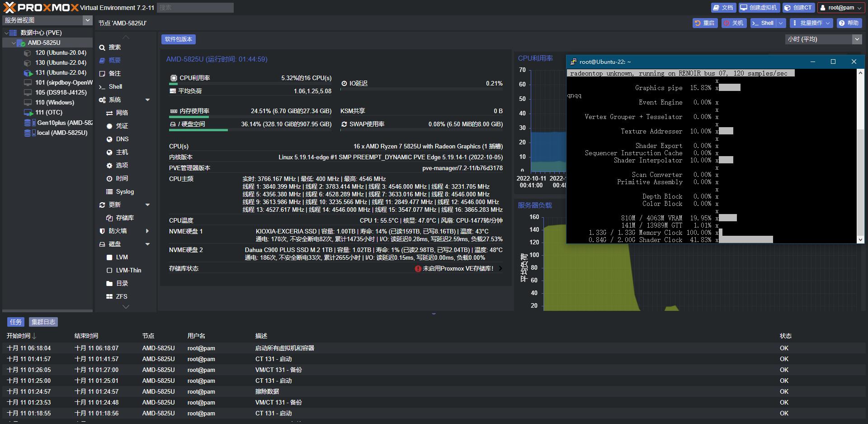This screenshot has width=868, height=424.
Task: Click the 目录 folder icon
Action: (109, 284)
